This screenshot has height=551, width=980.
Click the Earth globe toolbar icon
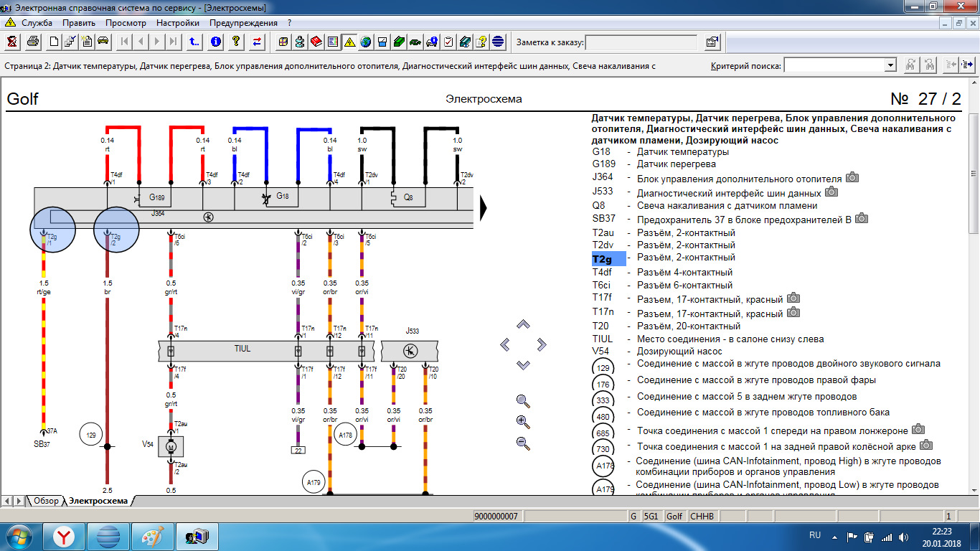tap(366, 42)
